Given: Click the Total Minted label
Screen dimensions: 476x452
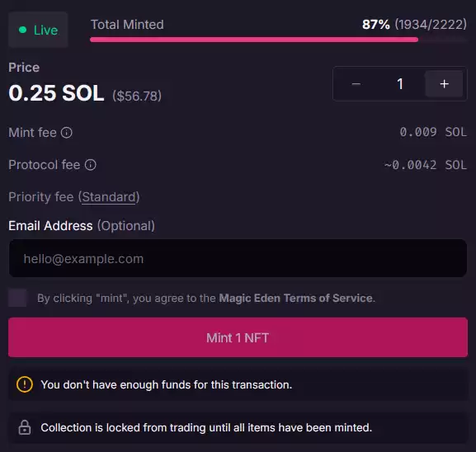Looking at the screenshot, I should click(127, 24).
